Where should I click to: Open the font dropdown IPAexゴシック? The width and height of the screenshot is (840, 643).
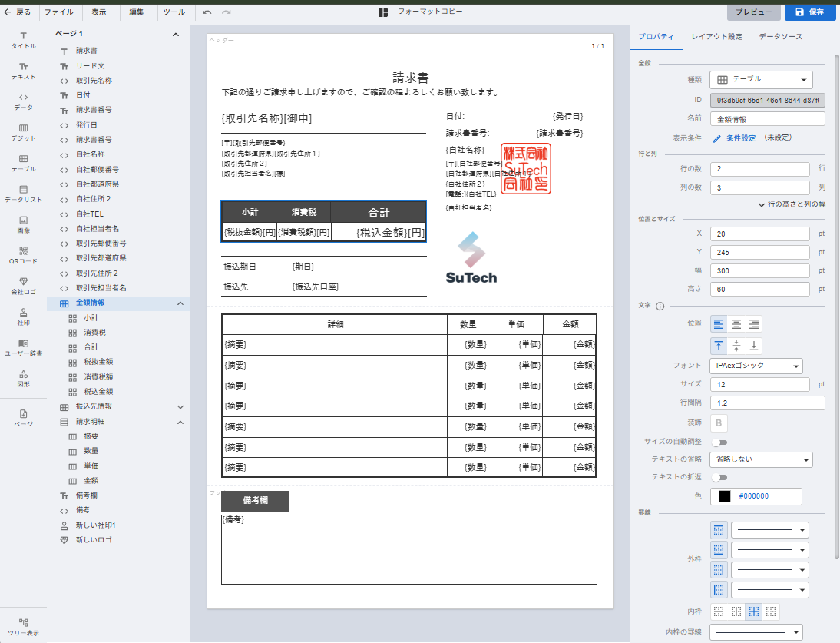[756, 366]
